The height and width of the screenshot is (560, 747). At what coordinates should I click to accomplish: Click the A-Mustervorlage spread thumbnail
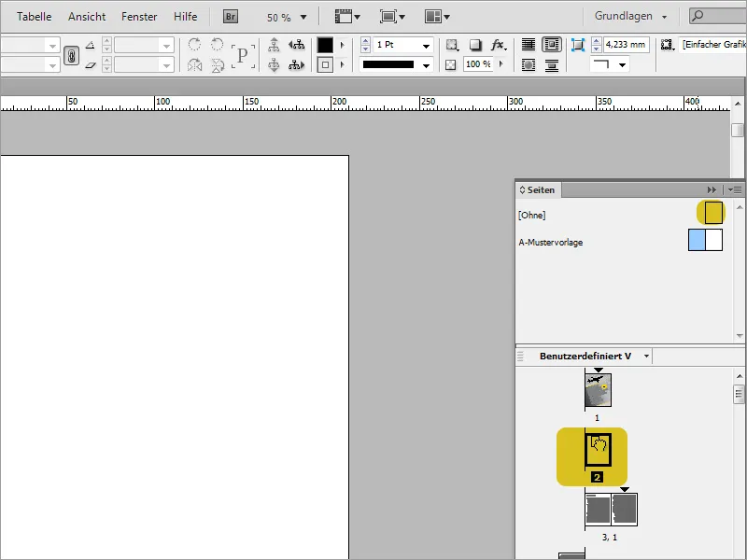tap(705, 240)
